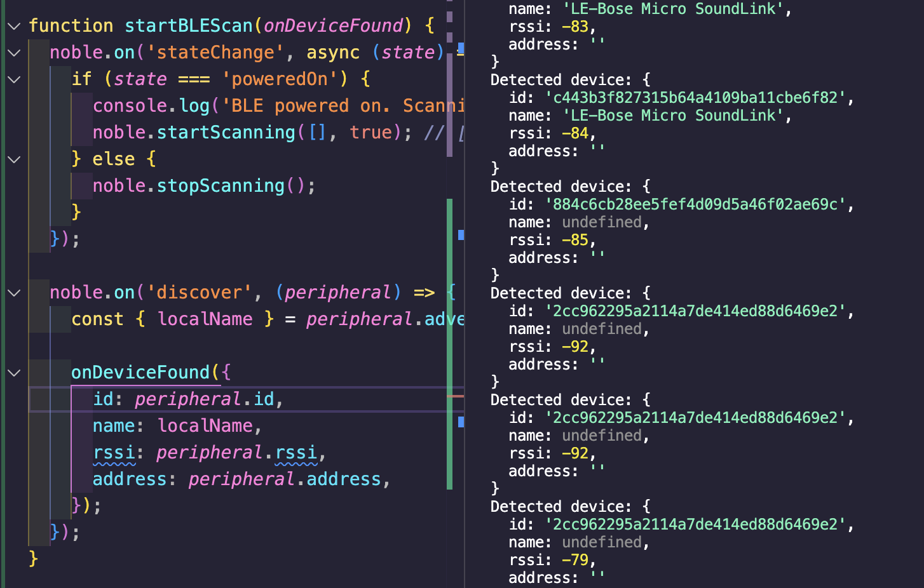This screenshot has width=924, height=588.
Task: Fold the noble.on 'stateChange' block
Action: (14, 53)
